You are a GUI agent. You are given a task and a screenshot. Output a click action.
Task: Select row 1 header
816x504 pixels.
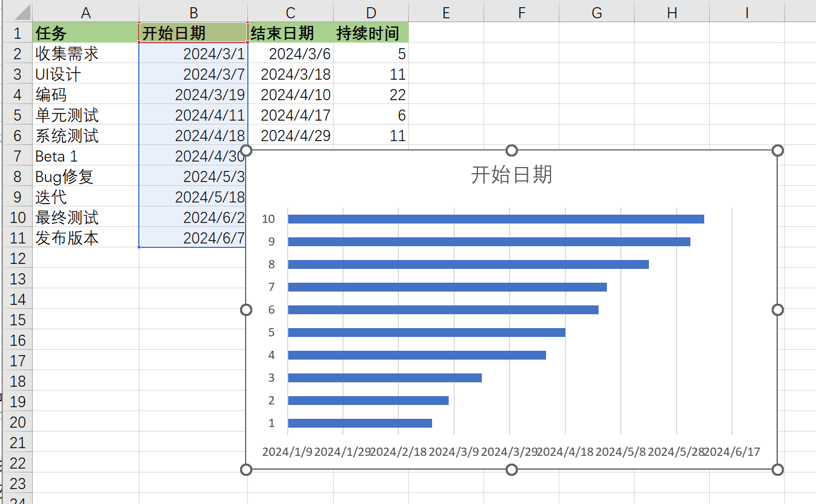point(18,33)
